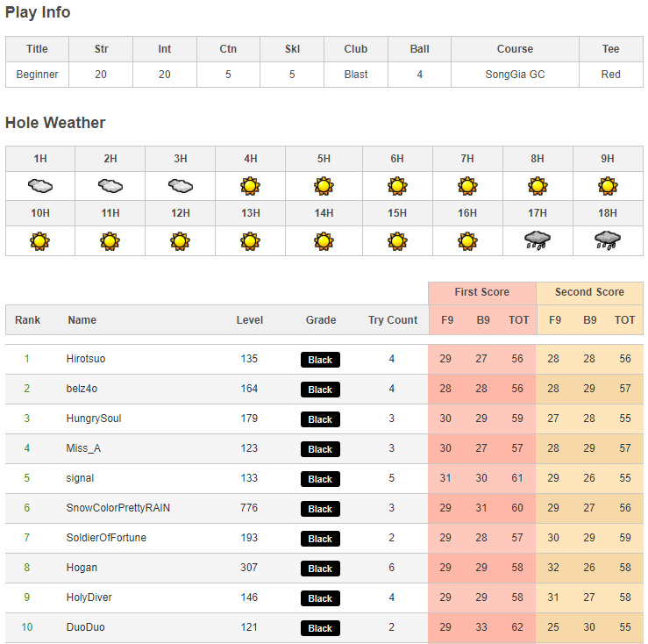The height and width of the screenshot is (644, 648).
Task: Click the cloudy weather icon for hole 1H
Action: [40, 186]
